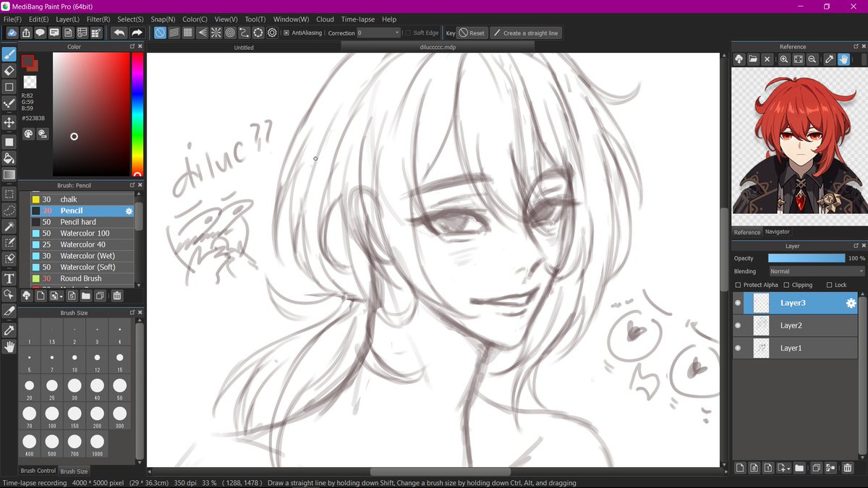Click the foreground color swatch
The height and width of the screenshot is (488, 868).
(x=27, y=61)
